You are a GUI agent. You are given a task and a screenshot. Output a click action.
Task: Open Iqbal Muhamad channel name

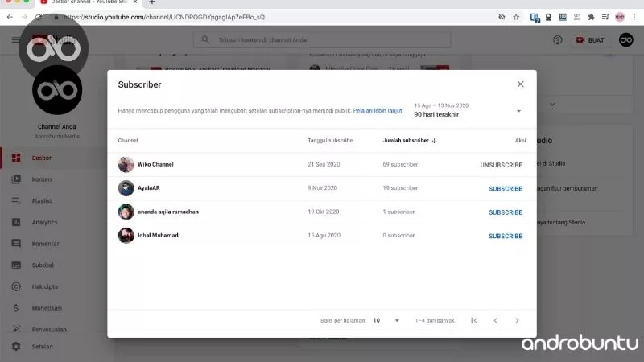(x=158, y=235)
